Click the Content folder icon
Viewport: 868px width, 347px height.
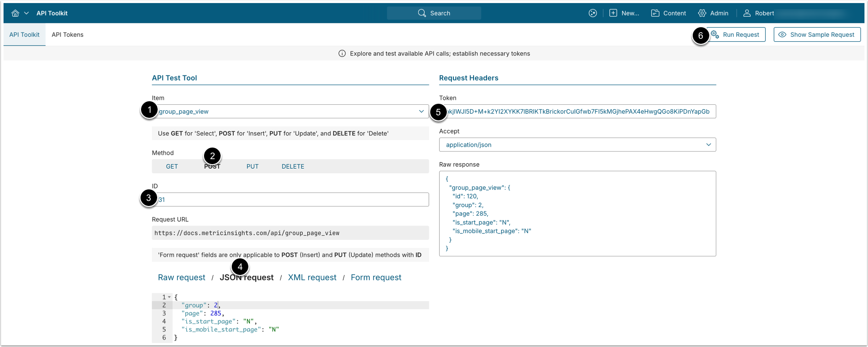tap(655, 13)
